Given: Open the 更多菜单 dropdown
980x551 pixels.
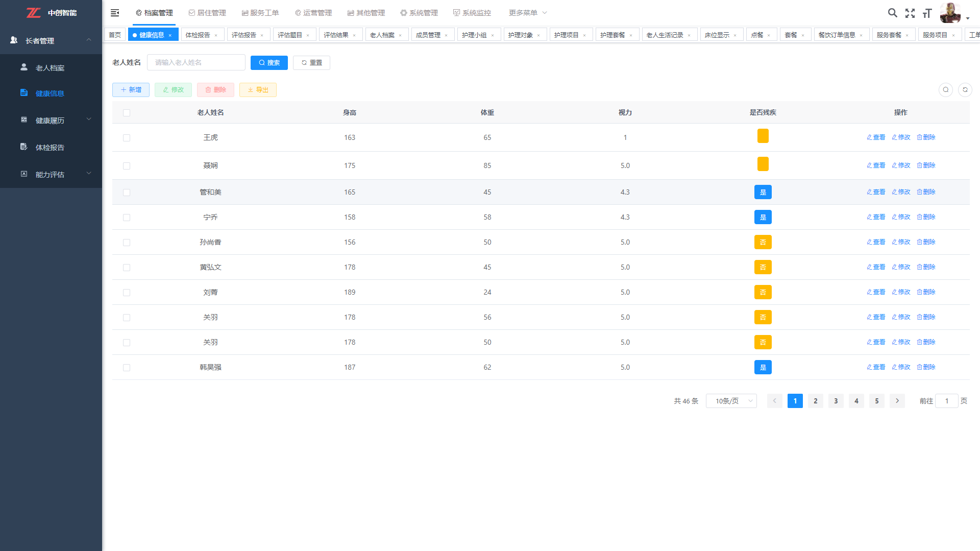Looking at the screenshot, I should point(527,13).
